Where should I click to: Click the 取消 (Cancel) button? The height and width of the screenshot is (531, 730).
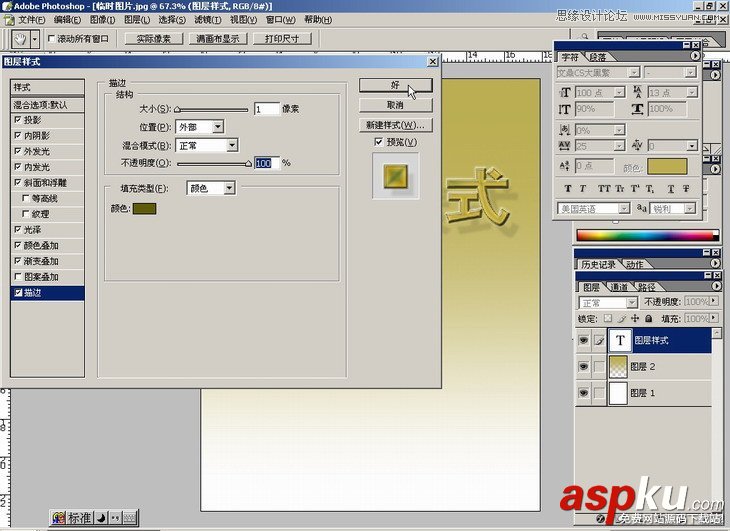coord(395,105)
